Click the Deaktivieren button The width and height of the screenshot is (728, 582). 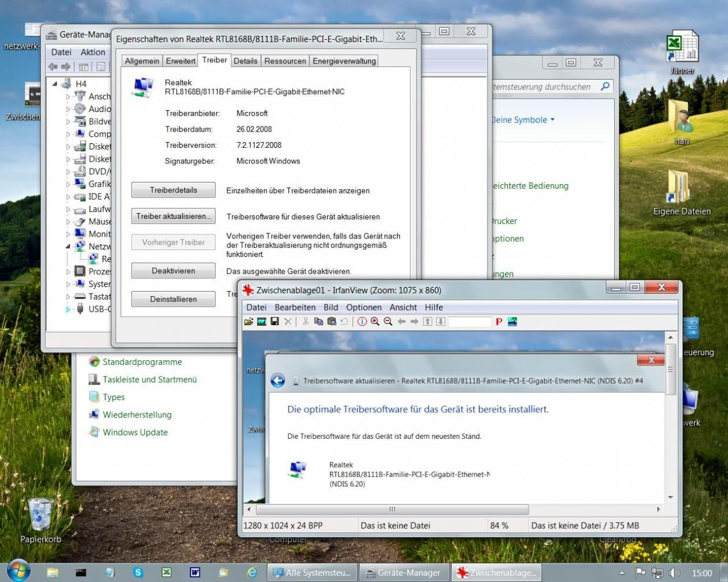173,270
